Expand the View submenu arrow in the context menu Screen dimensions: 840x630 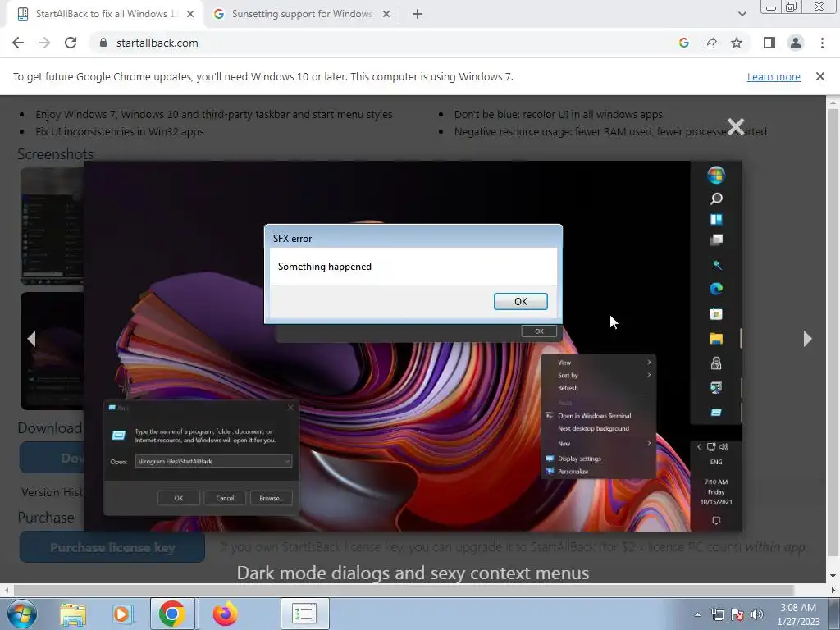pyautogui.click(x=649, y=362)
